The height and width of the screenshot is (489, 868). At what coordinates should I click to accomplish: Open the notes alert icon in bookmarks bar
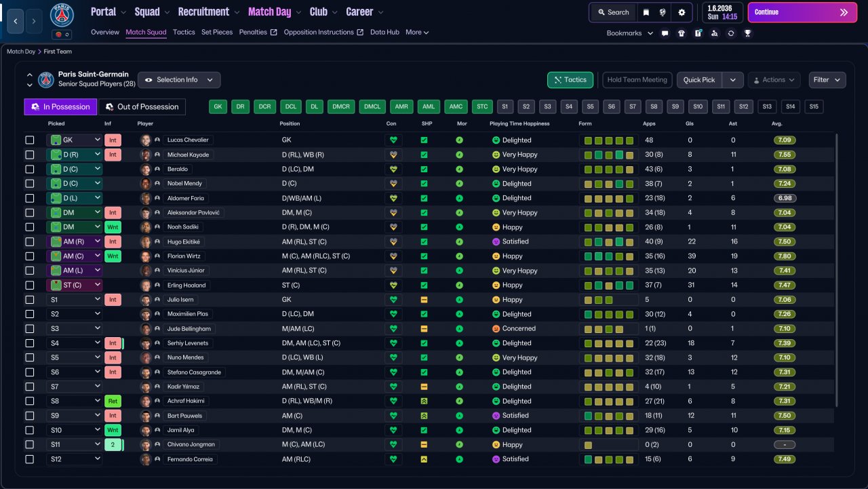pos(698,33)
